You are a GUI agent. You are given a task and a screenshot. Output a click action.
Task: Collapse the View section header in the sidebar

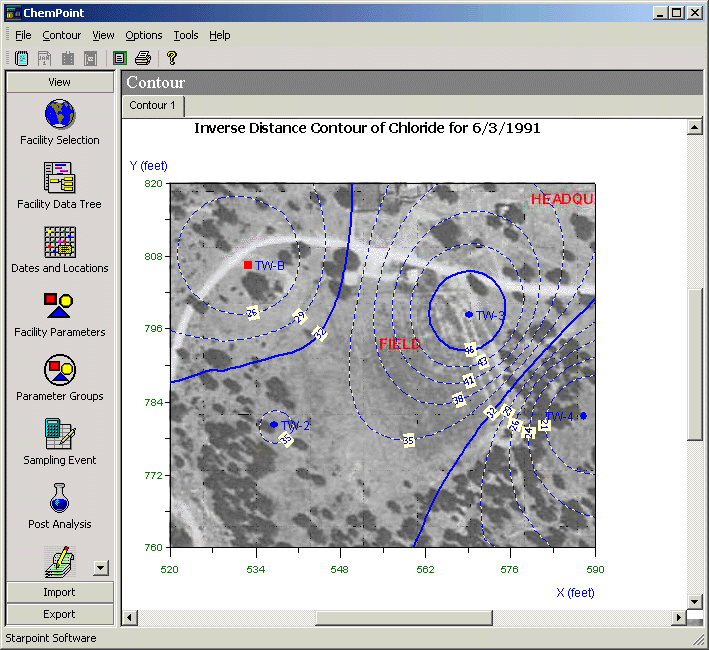click(x=60, y=82)
